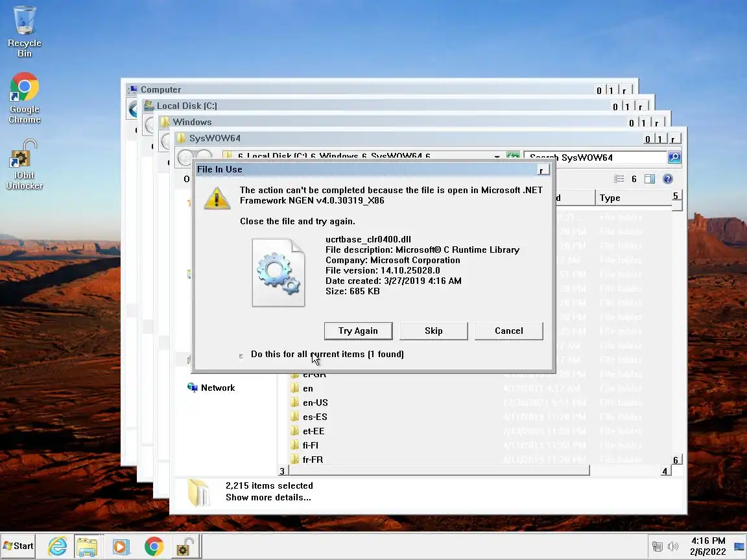Image resolution: width=747 pixels, height=560 pixels.
Task: Open Windows Explorer from the taskbar
Action: (x=87, y=546)
